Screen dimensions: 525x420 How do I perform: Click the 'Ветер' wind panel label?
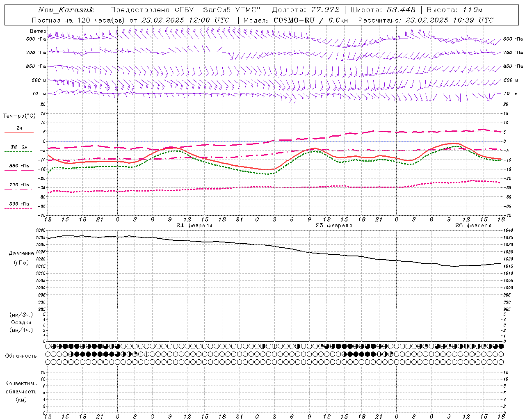tap(38, 31)
